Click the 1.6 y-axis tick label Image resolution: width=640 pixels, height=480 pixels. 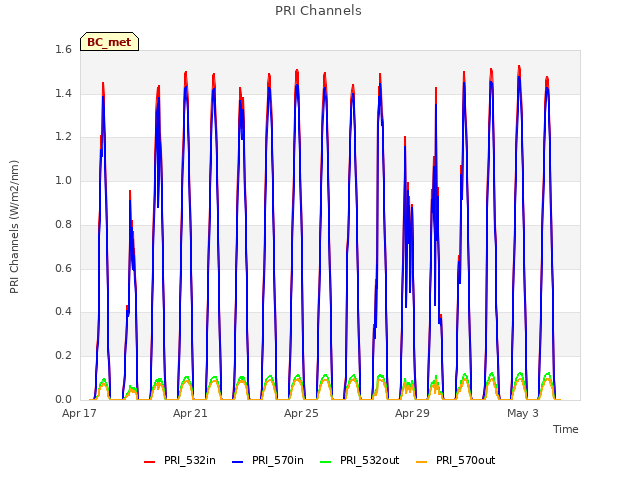[x=63, y=50]
